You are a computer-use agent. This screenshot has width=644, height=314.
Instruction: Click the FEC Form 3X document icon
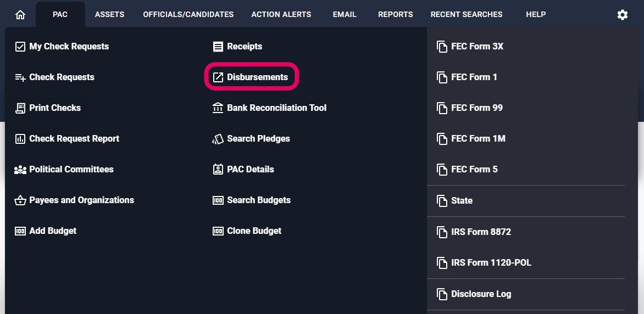[442, 46]
